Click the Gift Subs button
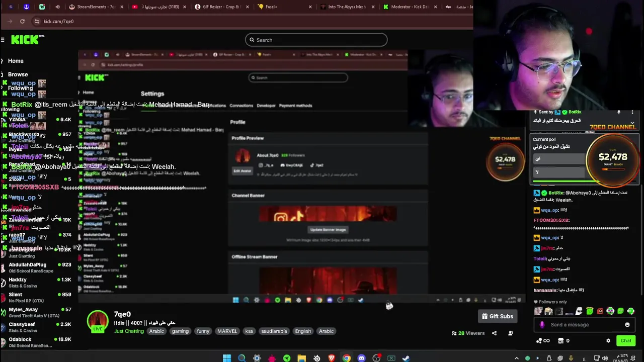Viewport: 644px width, 362px height. tap(497, 316)
